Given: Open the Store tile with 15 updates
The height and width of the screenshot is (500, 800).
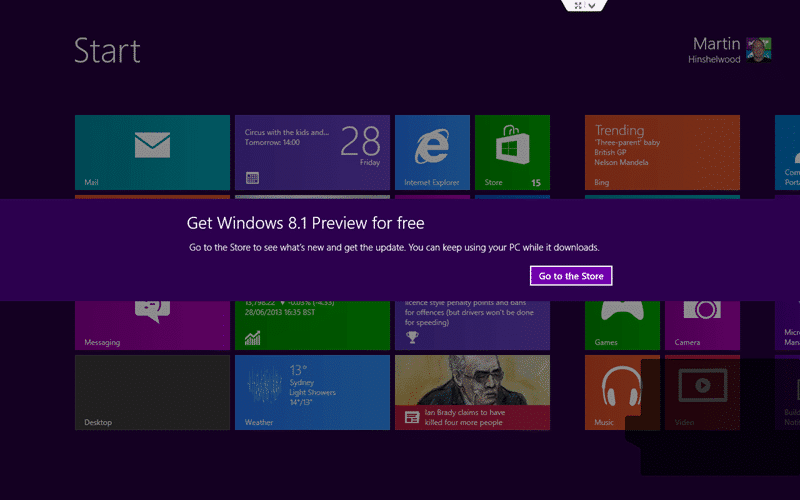Looking at the screenshot, I should [x=512, y=153].
